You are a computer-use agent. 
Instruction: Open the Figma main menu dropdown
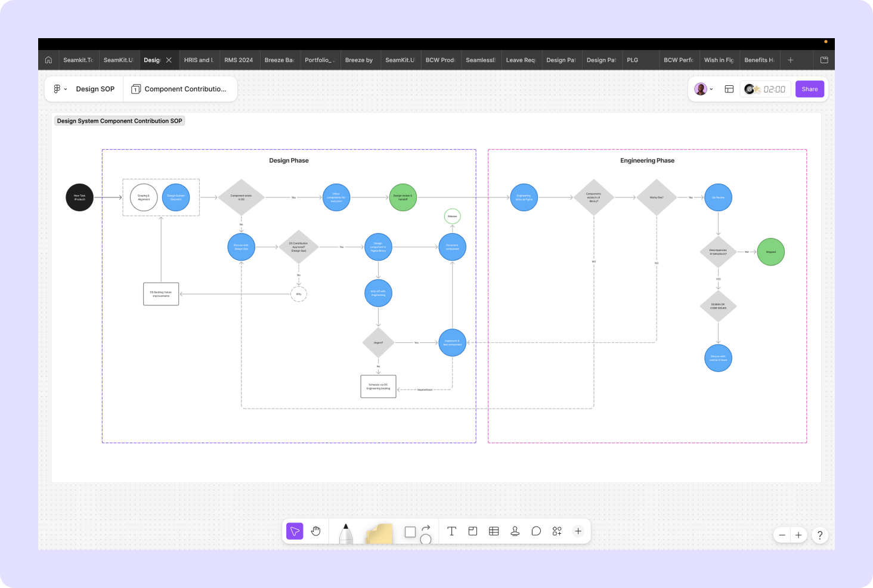point(60,89)
